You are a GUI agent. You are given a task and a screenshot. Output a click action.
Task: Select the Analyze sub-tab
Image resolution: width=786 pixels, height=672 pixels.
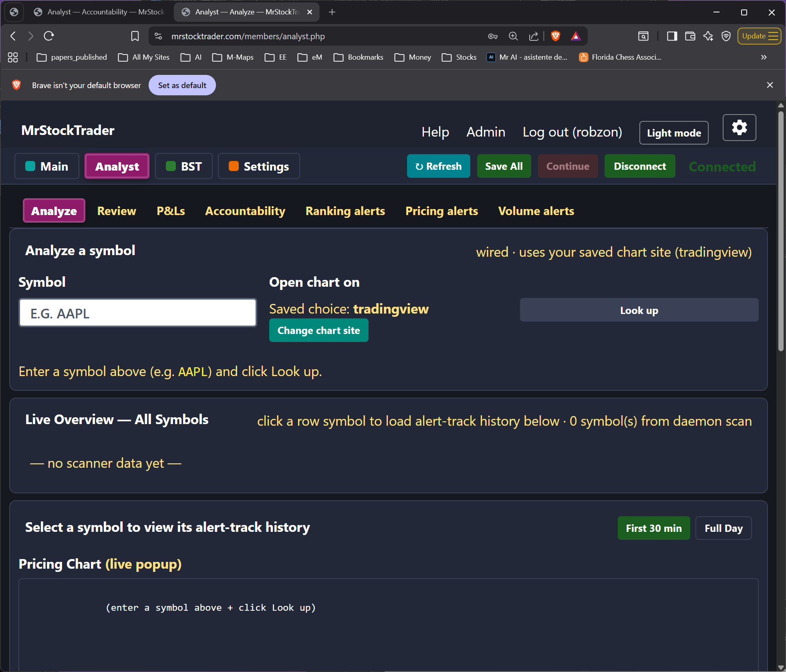(54, 211)
